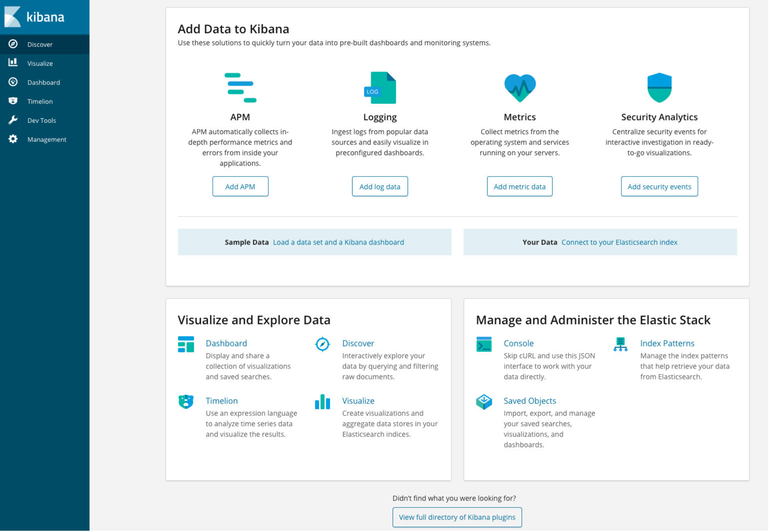Screen dimensions: 770x532
Task: Open the Discover link under Visualize and Explore
Action: point(359,344)
